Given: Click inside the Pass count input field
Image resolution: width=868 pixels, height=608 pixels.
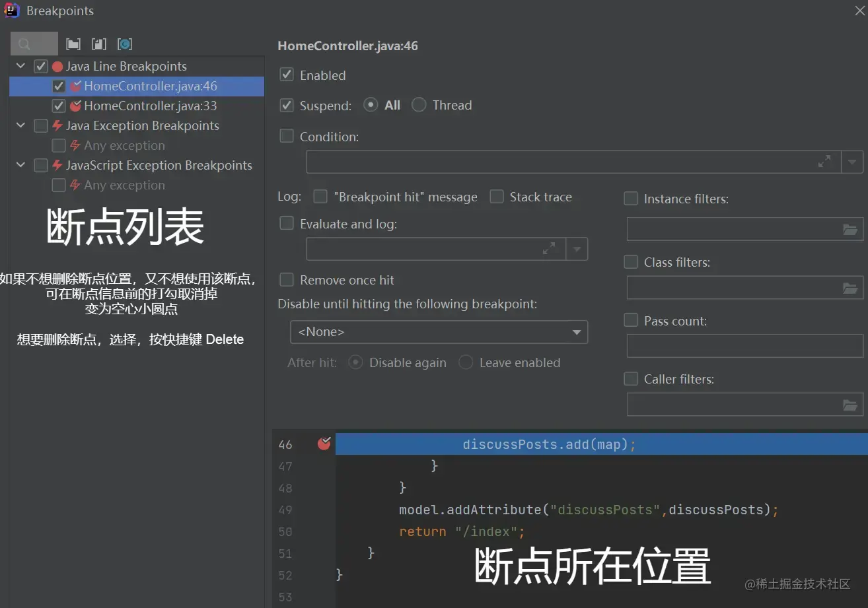Looking at the screenshot, I should pos(744,345).
